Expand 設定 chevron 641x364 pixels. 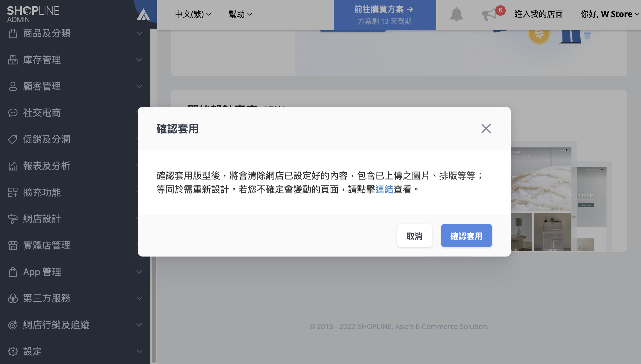[139, 352]
